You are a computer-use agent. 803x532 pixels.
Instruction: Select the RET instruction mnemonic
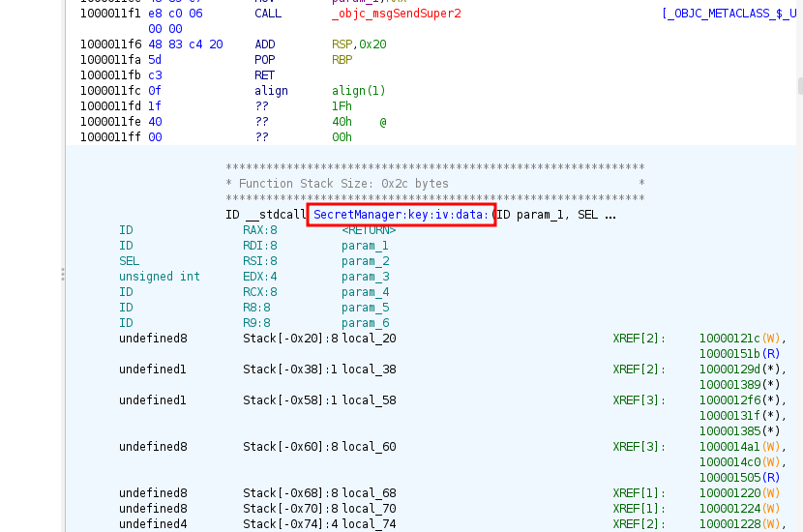(x=264, y=75)
